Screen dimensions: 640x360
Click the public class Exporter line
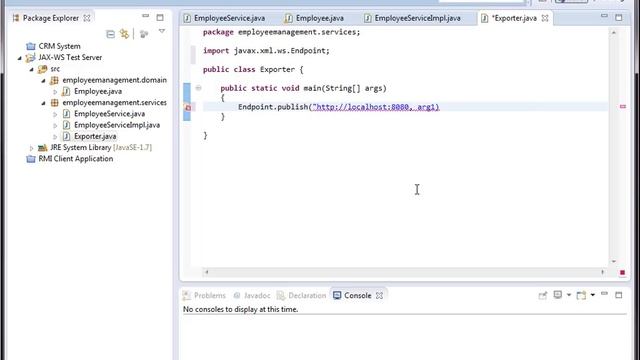253,69
